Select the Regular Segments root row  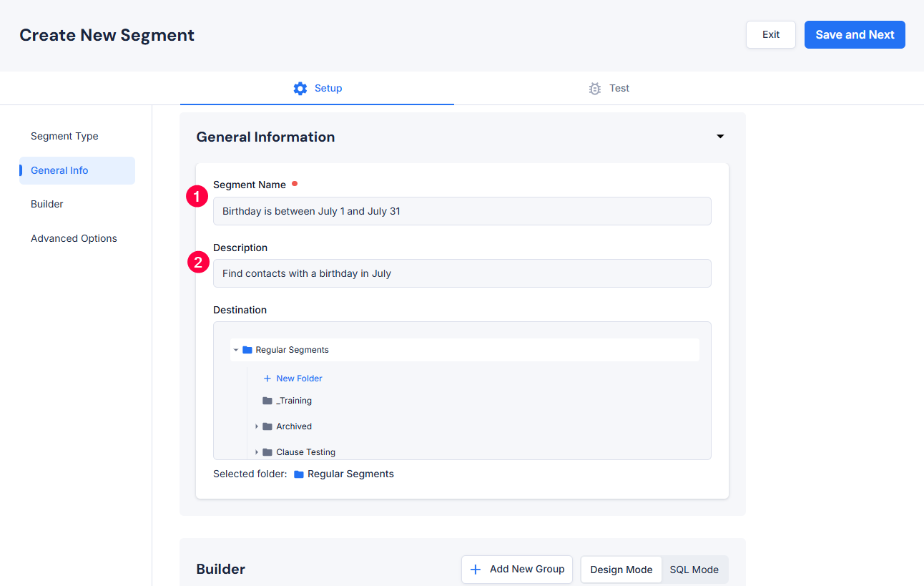[465, 350]
